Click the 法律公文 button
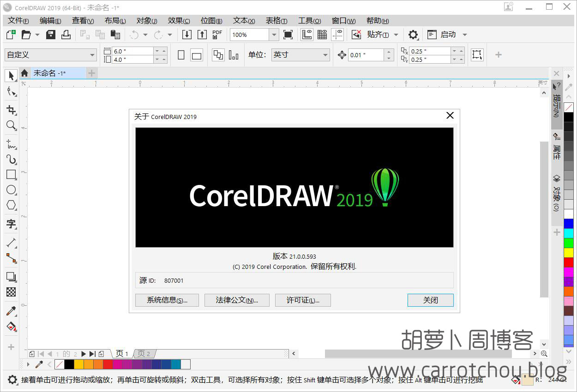 click(x=237, y=300)
